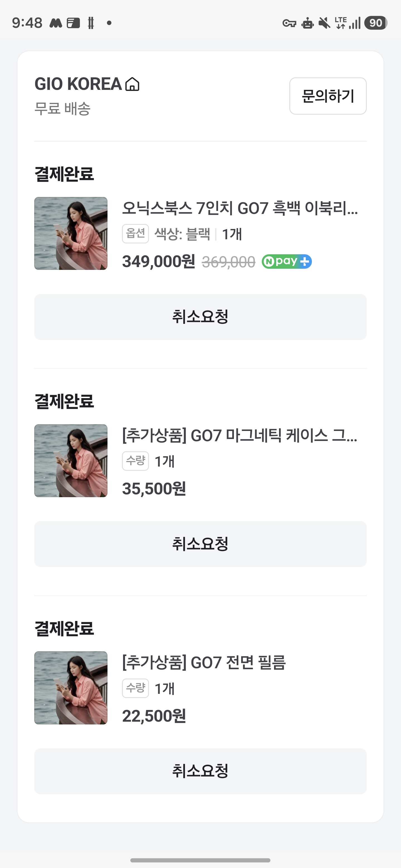Image resolution: width=401 pixels, height=868 pixels.
Task: Tap the home icon beside GIO KOREA
Action: [x=132, y=84]
